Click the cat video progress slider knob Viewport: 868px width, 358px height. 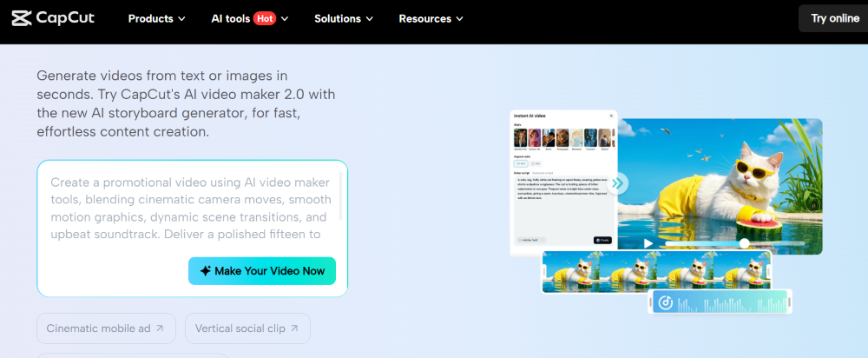[x=745, y=243]
